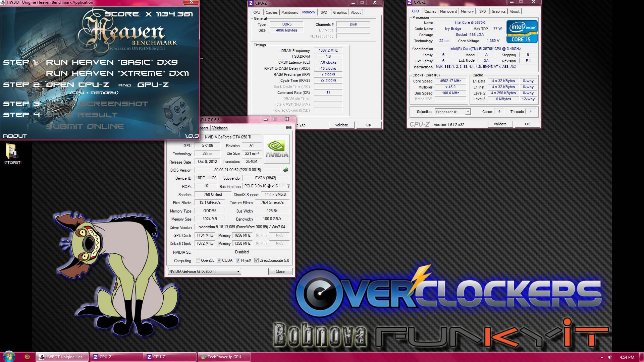
Task: Open the Validation tab in GPU-Z
Action: point(220,128)
